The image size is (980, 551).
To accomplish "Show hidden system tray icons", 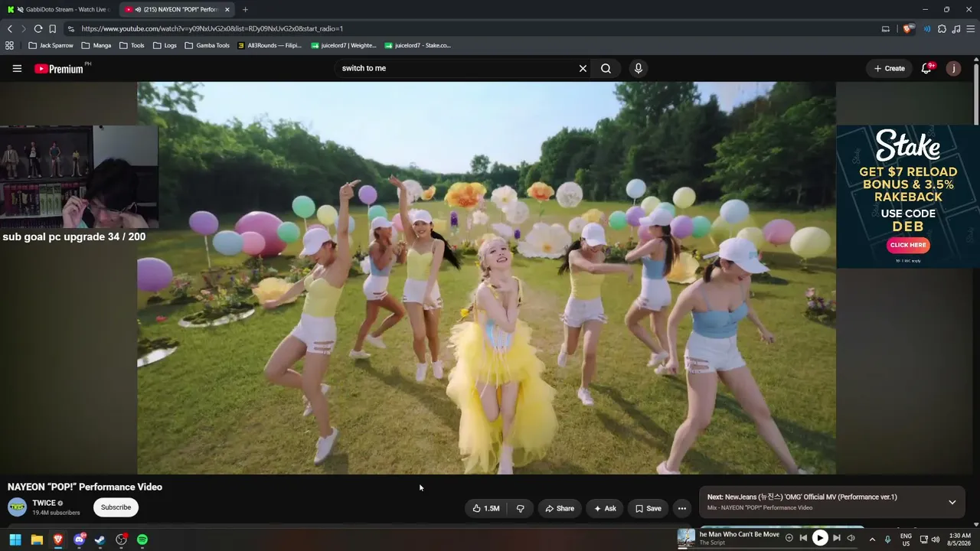I will (x=872, y=540).
